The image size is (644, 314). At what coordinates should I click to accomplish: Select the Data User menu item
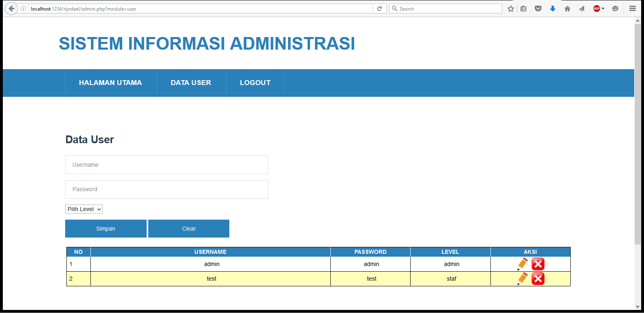pyautogui.click(x=191, y=83)
